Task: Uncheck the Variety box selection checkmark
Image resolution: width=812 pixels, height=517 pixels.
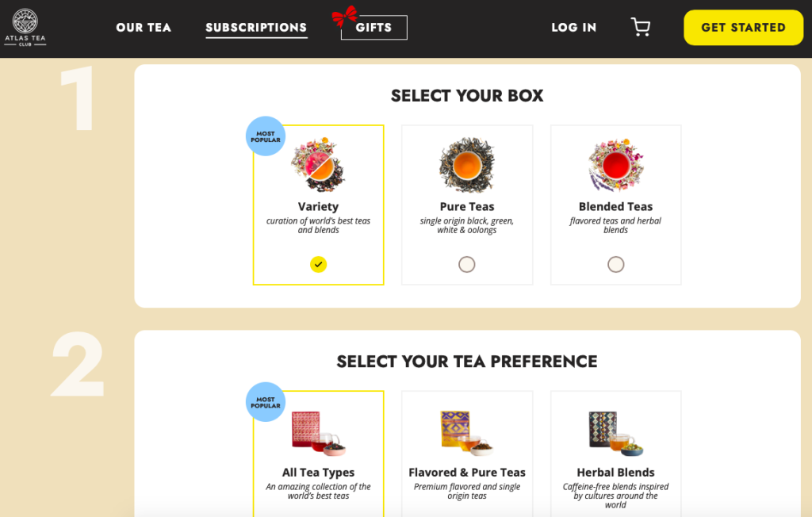Action: point(318,264)
